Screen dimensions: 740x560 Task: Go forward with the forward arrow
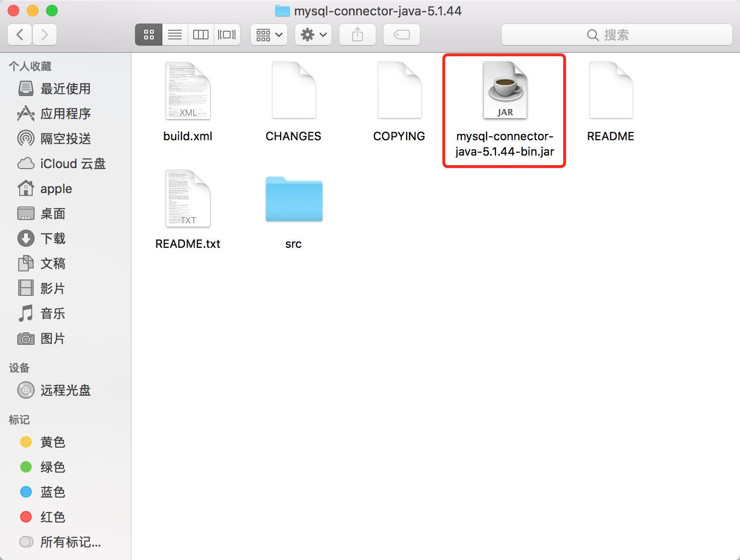(45, 35)
